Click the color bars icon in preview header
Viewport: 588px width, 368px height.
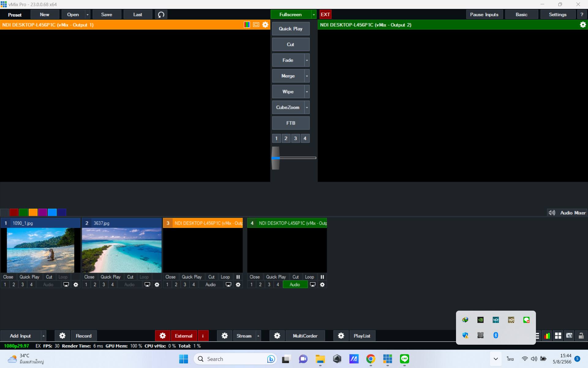tap(247, 25)
